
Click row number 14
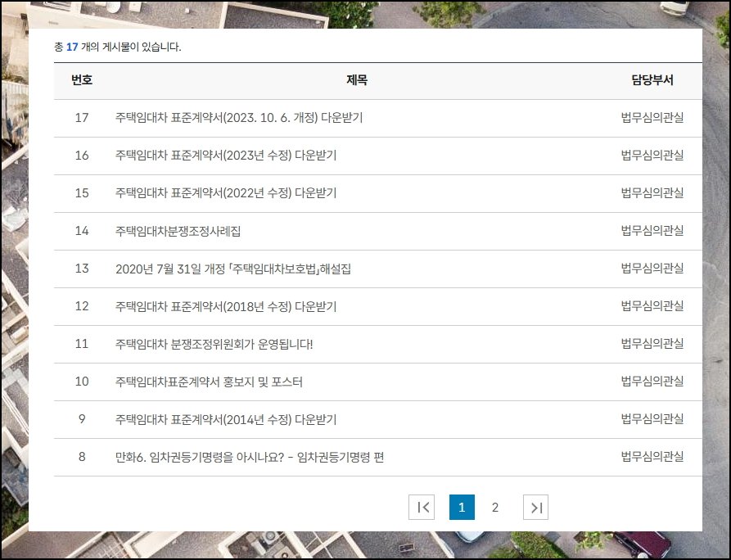pos(82,231)
